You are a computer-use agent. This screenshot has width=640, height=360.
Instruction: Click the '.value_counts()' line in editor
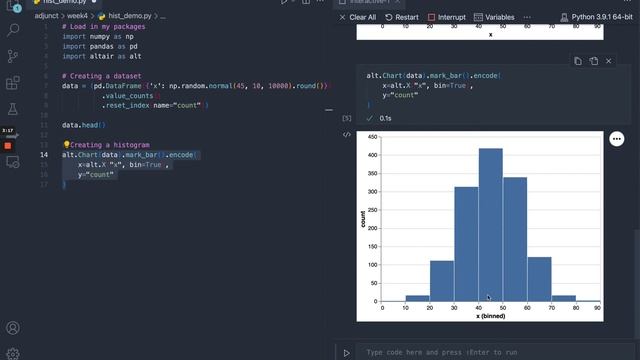point(131,96)
